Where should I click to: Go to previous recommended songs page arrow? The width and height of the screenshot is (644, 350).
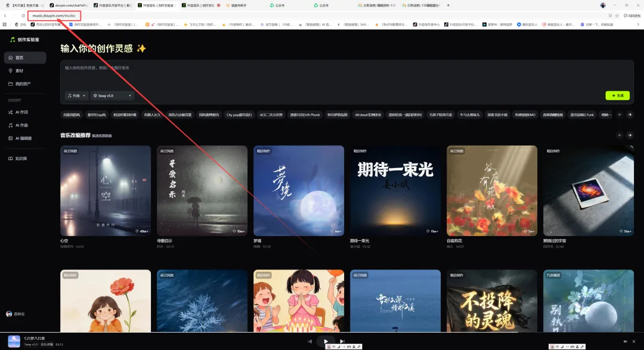point(620,135)
